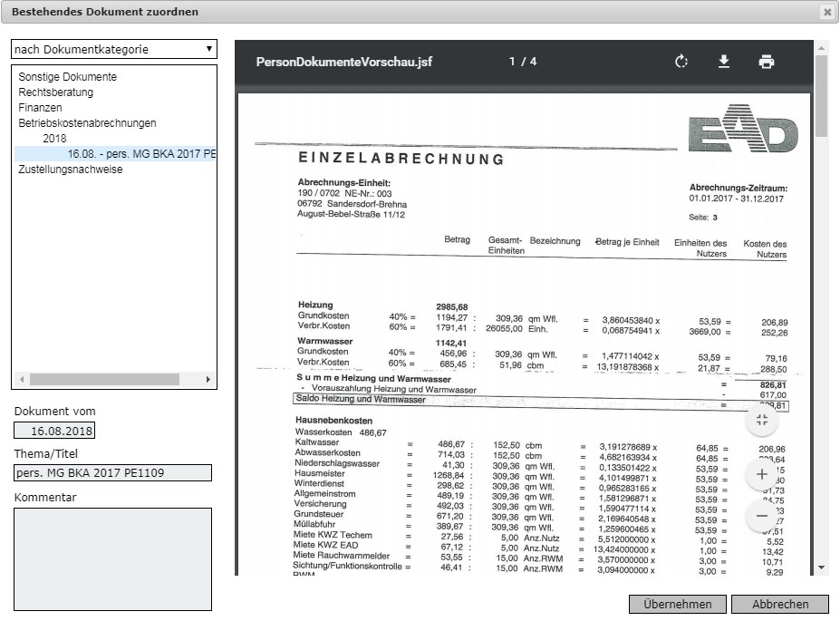Click the Kommentar text area

113,559
